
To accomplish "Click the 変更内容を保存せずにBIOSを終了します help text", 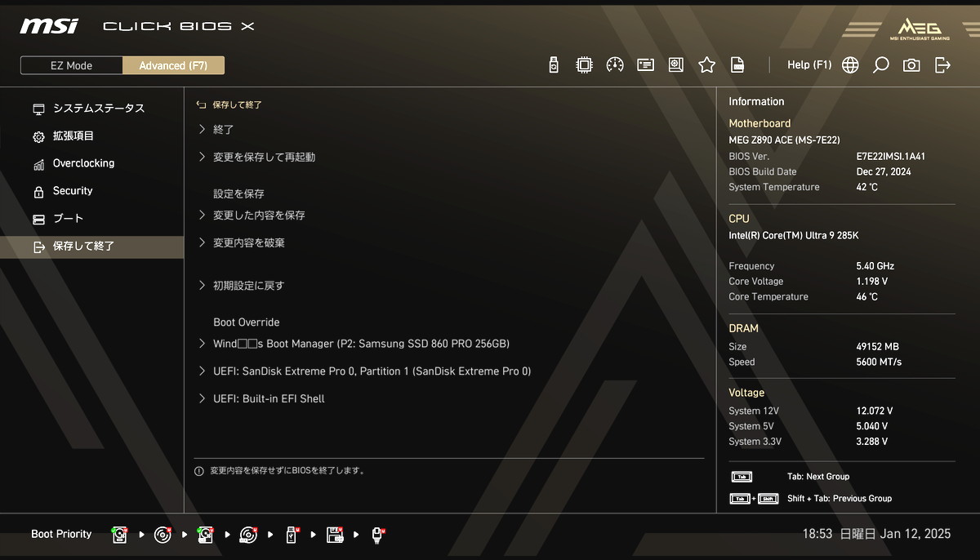I will click(x=287, y=471).
